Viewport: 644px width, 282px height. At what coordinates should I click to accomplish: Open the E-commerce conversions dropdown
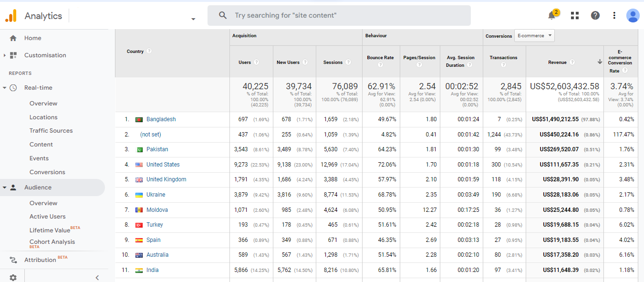click(x=534, y=35)
